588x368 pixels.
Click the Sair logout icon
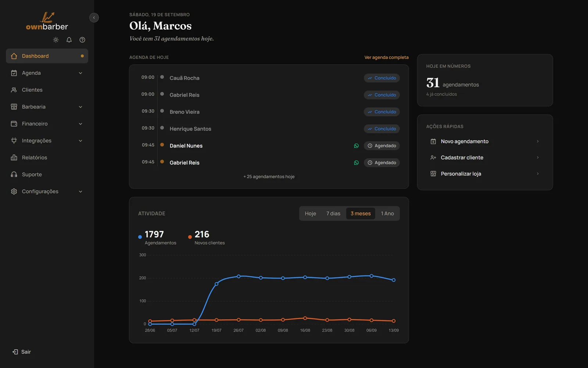15,352
